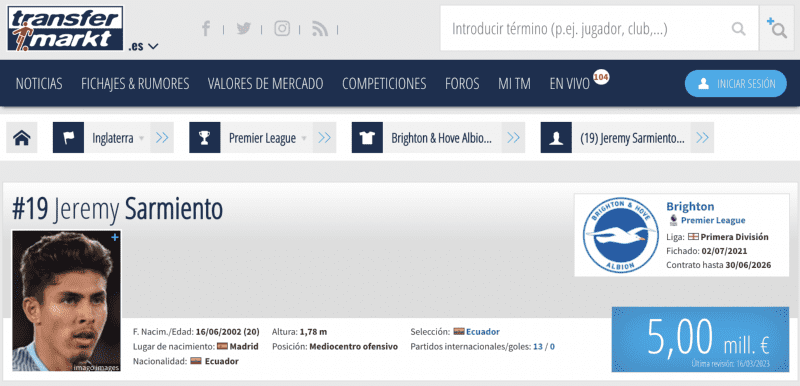Click the plus icon on player photo
Image resolution: width=800 pixels, height=386 pixels.
[115, 237]
